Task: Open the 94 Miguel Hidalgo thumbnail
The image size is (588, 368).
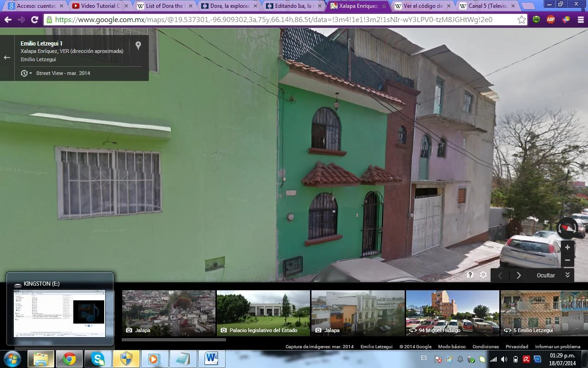Action: pyautogui.click(x=452, y=313)
